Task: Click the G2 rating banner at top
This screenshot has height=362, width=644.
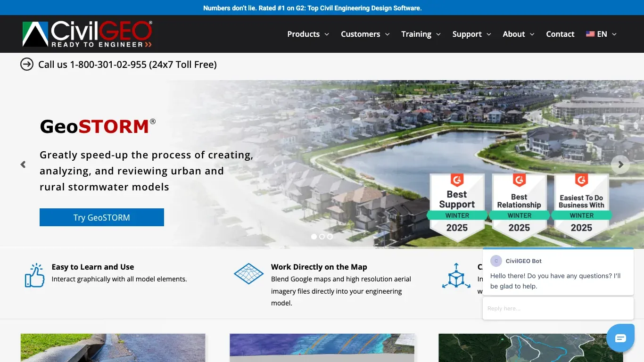Action: point(312,8)
